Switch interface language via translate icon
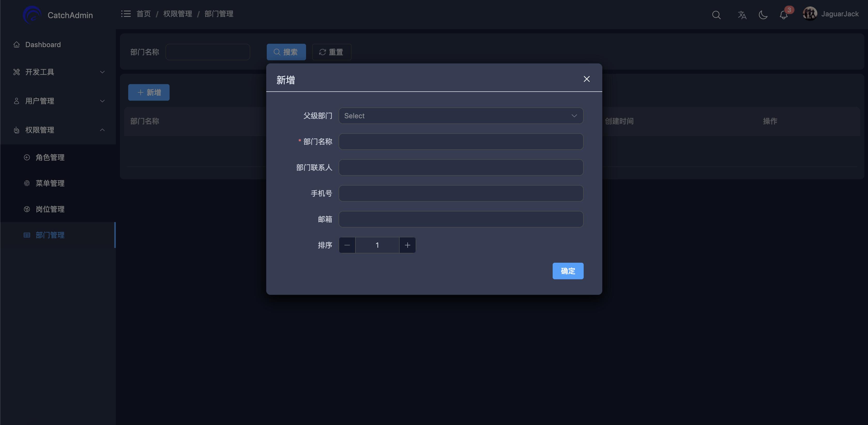Screen dimensions: 868x425 pyautogui.click(x=742, y=15)
